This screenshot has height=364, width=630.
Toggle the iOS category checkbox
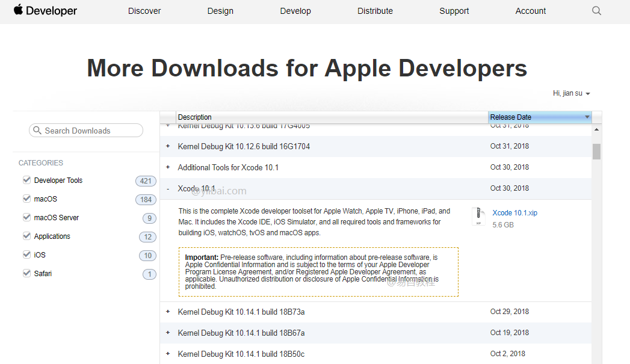tap(27, 254)
